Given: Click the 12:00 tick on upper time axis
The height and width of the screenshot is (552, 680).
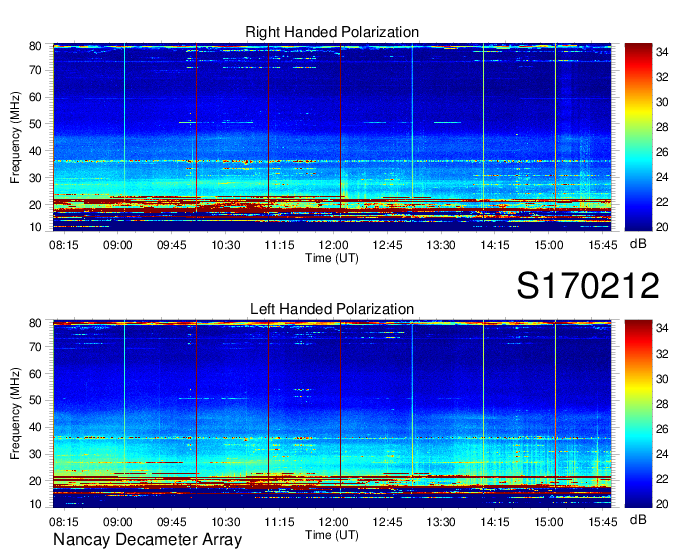Looking at the screenshot, I should [x=333, y=245].
